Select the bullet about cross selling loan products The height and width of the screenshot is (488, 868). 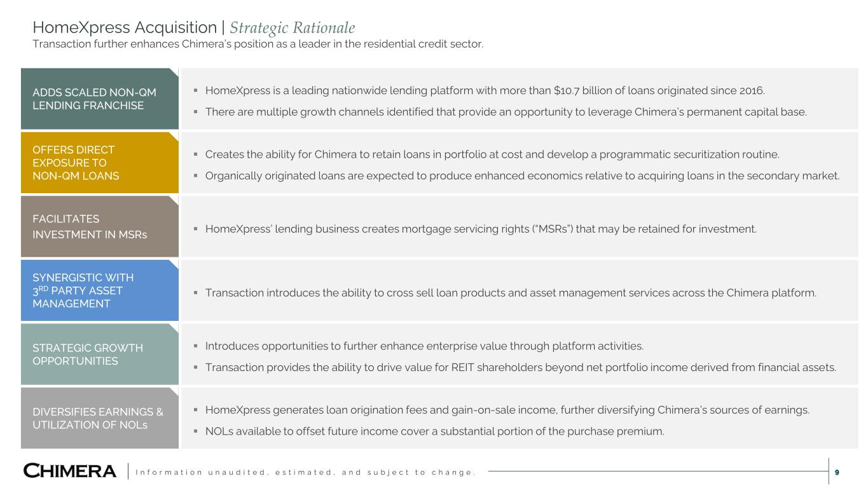[x=510, y=293]
